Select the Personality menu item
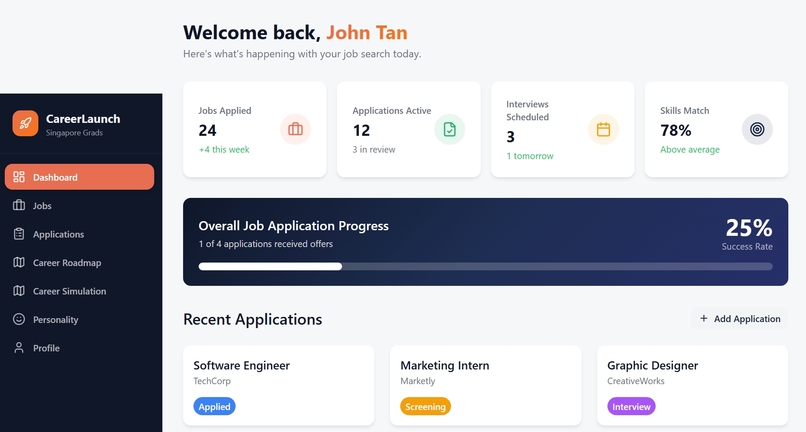Screen dimensions: 806x432 click(x=79, y=319)
